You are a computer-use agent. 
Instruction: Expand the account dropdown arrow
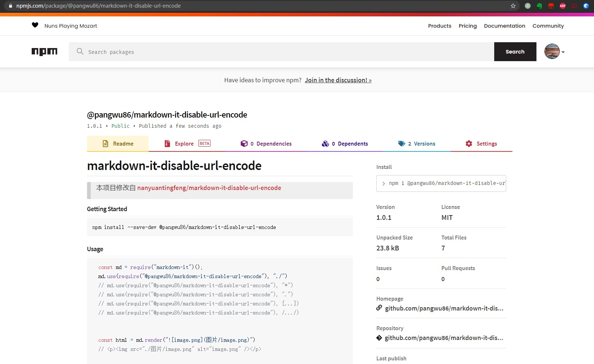(563, 52)
